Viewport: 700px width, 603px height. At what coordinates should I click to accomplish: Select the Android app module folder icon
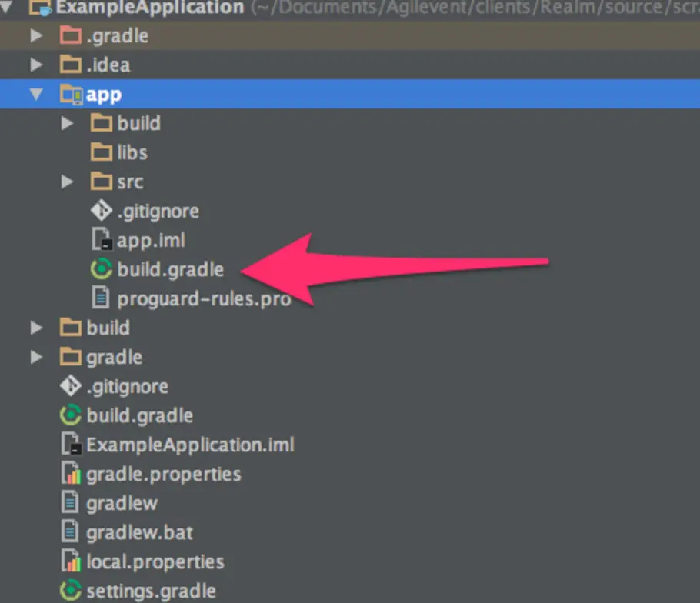point(72,94)
